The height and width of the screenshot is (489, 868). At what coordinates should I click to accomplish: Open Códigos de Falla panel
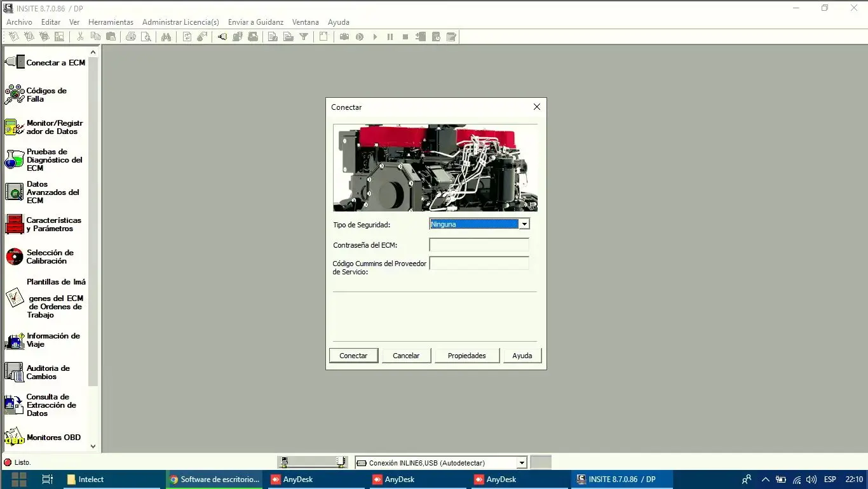tap(36, 95)
